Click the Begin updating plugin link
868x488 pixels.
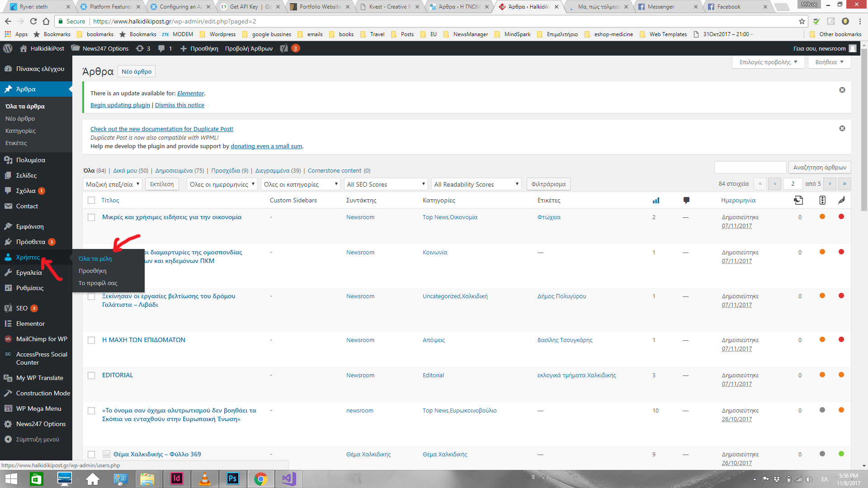click(120, 105)
